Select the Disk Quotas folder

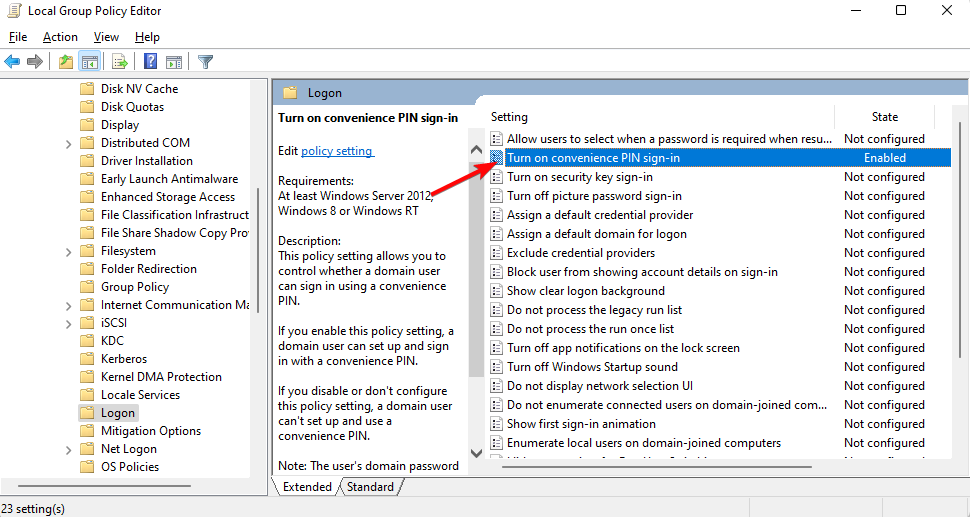tap(132, 107)
